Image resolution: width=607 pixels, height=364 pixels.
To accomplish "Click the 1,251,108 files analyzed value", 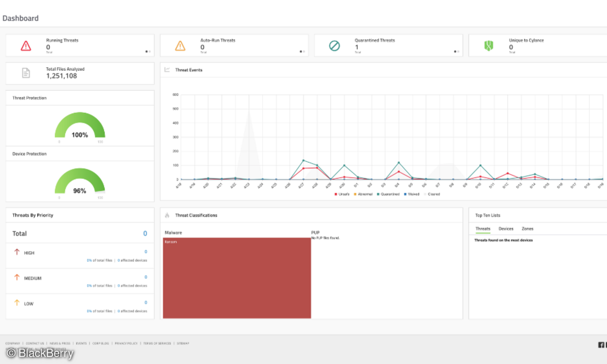I will [62, 76].
